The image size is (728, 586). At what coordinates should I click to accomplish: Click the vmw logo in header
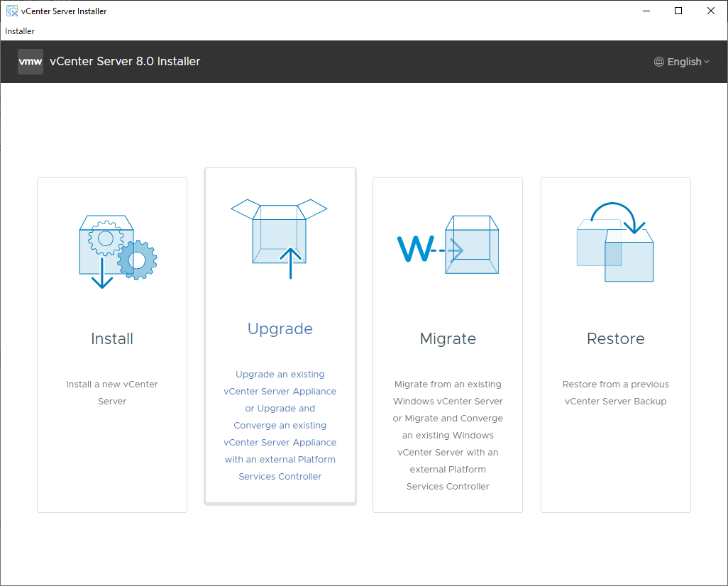point(31,62)
